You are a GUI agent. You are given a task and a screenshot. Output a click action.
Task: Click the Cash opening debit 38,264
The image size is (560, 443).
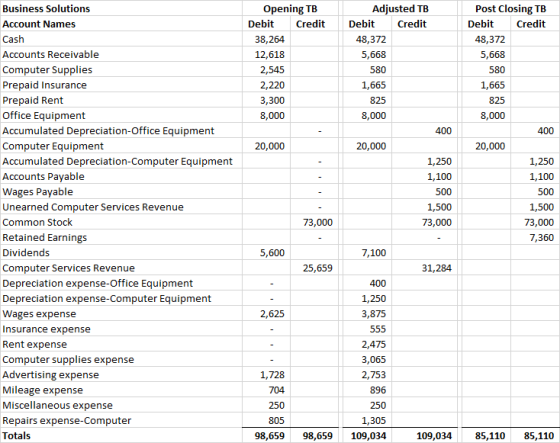pos(270,39)
